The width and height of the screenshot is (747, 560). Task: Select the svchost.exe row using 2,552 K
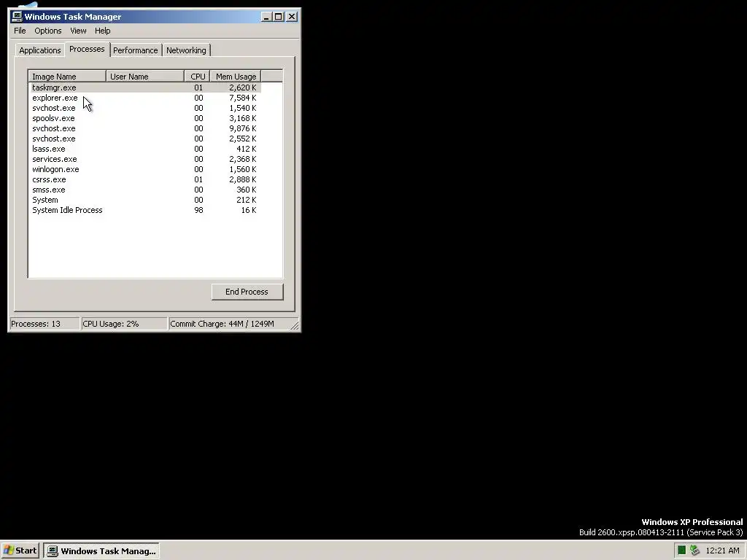pyautogui.click(x=145, y=139)
